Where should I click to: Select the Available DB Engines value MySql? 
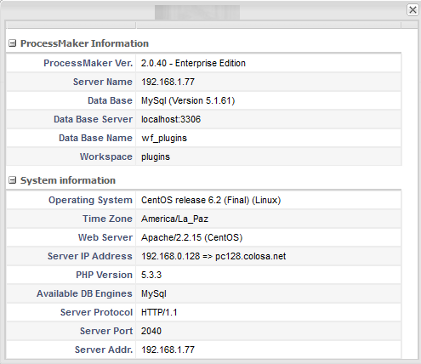point(154,294)
